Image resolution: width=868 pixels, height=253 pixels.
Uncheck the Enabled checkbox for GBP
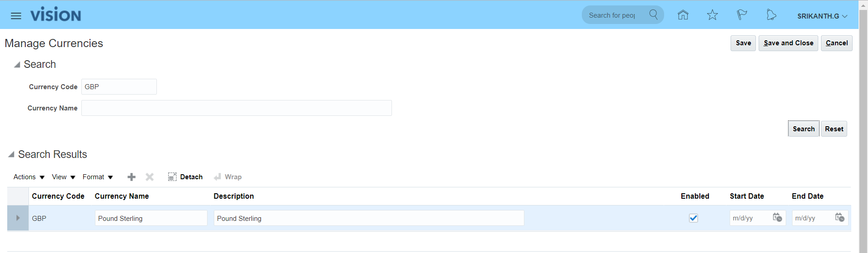(693, 218)
